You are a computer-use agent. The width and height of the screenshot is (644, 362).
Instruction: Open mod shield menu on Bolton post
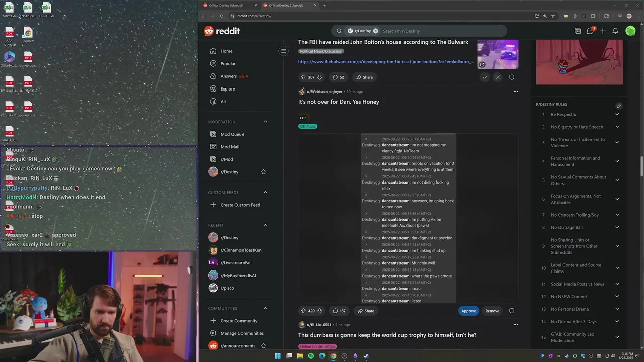point(512,77)
